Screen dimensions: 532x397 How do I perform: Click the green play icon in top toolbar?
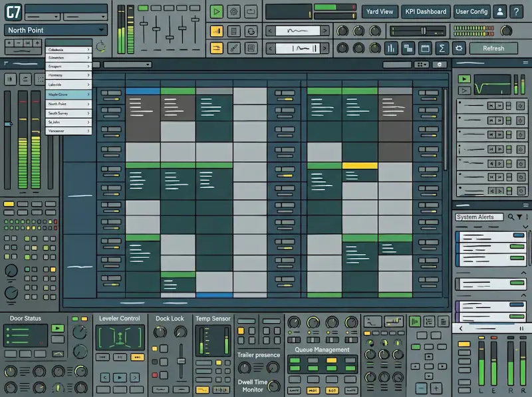[216, 12]
